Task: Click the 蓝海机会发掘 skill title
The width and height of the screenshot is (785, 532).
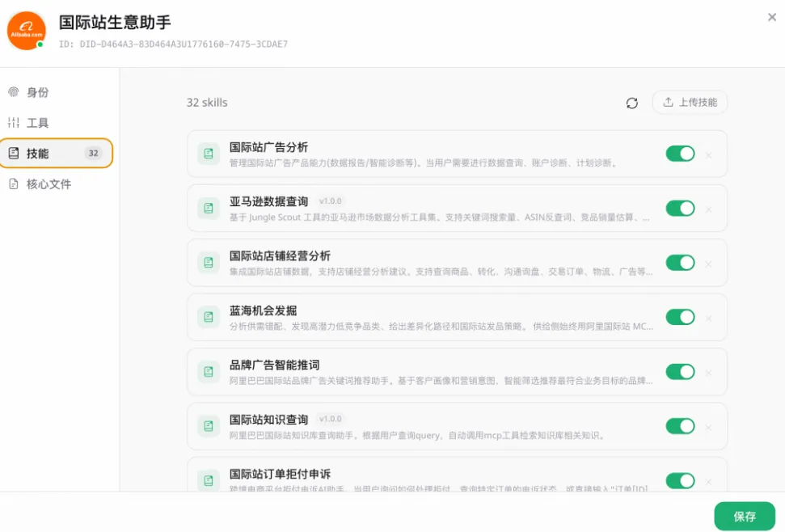Action: (264, 310)
